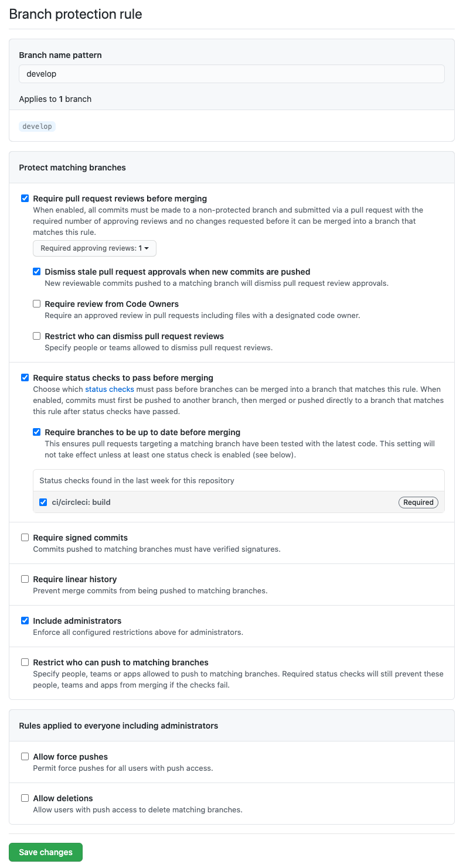Screen dimensions: 463x868
Task: Enable Require signed commits
Action: point(25,538)
